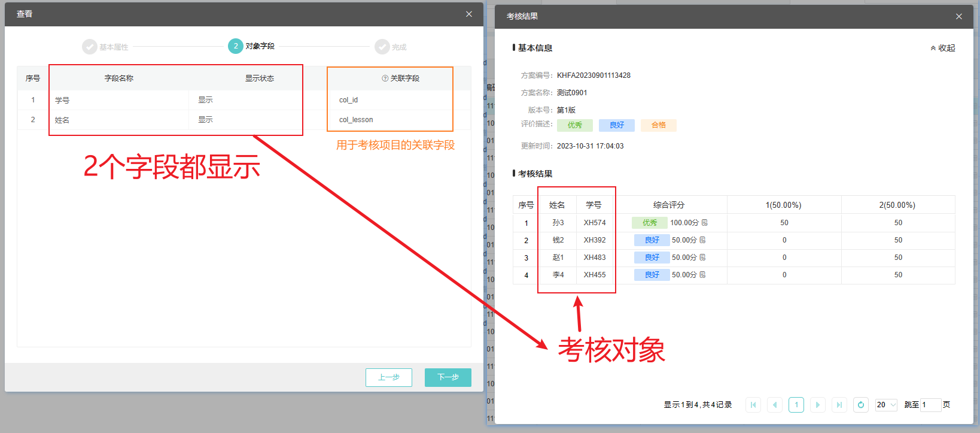The image size is (980, 433).
Task: Select page 1 in pagination
Action: (x=796, y=405)
